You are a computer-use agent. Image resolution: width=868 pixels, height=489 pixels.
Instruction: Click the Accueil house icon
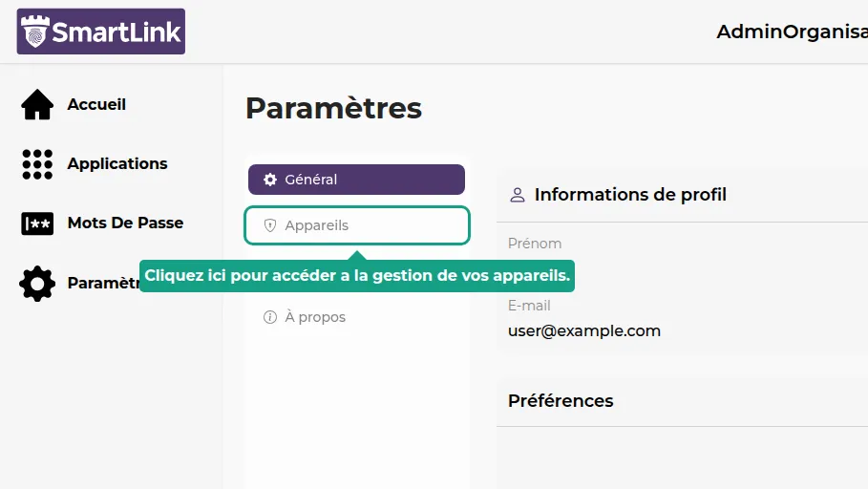pos(37,105)
